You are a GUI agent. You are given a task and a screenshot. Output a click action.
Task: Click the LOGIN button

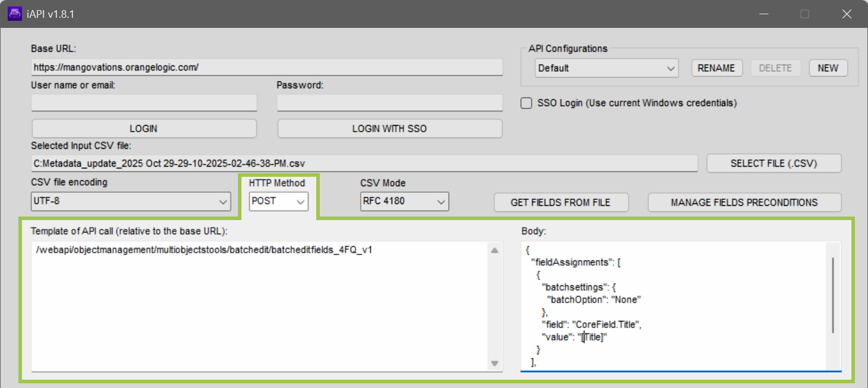click(x=144, y=128)
